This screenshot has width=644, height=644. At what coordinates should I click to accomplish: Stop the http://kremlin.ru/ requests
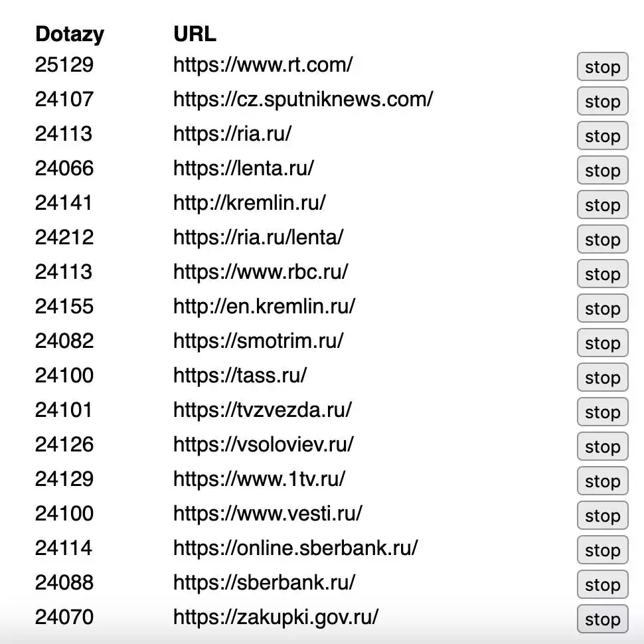[602, 205]
